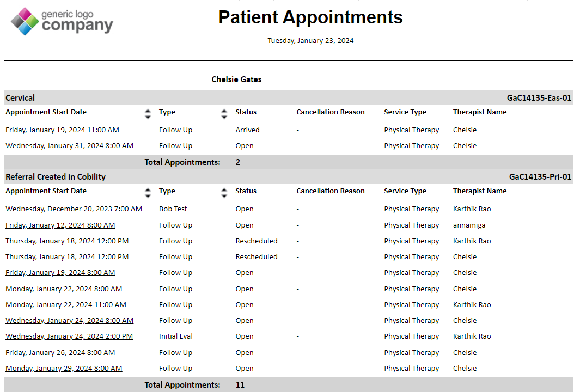Viewport: 580px width, 392px height.
Task: Open Wednesday, January 24, 2024 2:00 PM appointment
Action: [69, 336]
